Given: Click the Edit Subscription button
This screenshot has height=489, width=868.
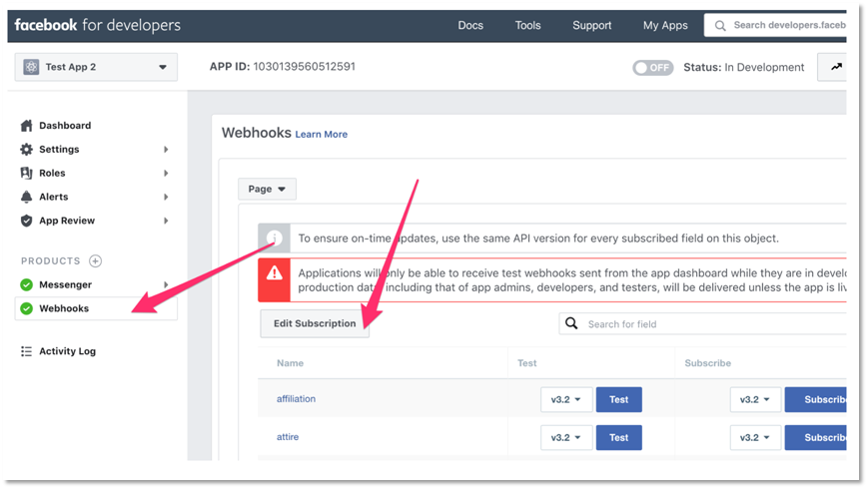Looking at the screenshot, I should [x=315, y=323].
